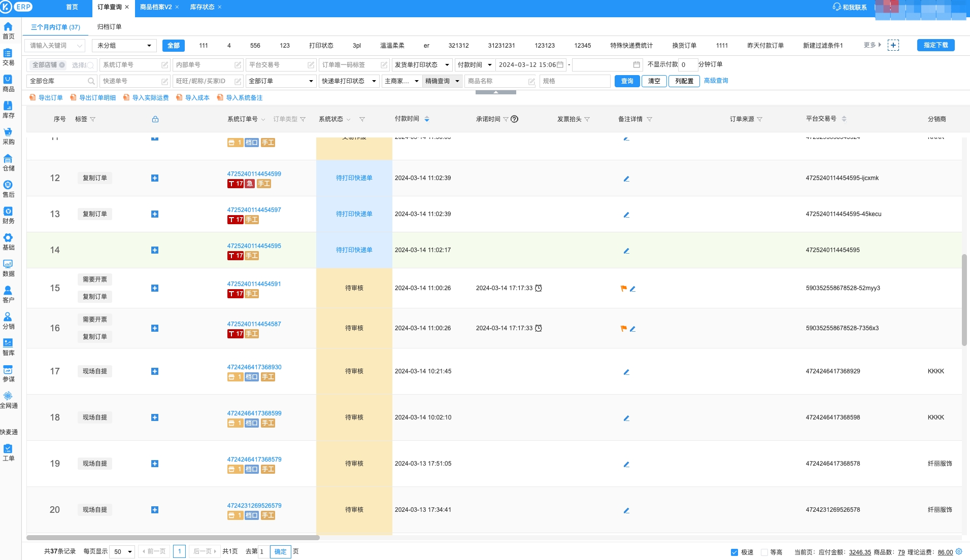Open the 付款时间 dropdown

tap(475, 65)
